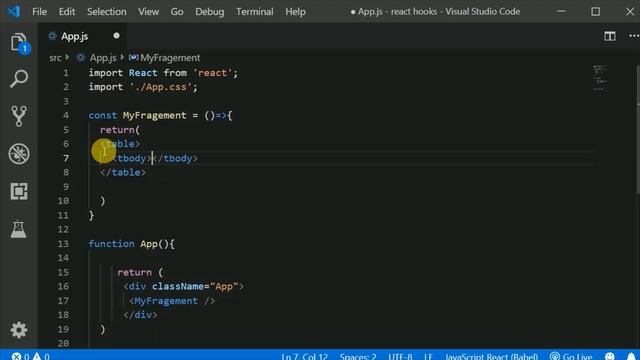This screenshot has width=640, height=360.
Task: Click the MyFragement breadcrumb segment
Action: pyautogui.click(x=170, y=58)
